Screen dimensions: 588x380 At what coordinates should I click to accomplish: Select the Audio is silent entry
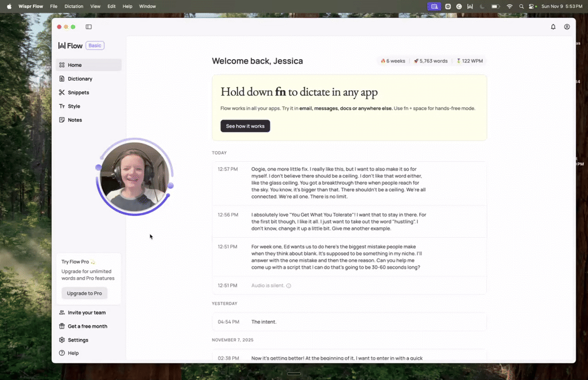350,285
